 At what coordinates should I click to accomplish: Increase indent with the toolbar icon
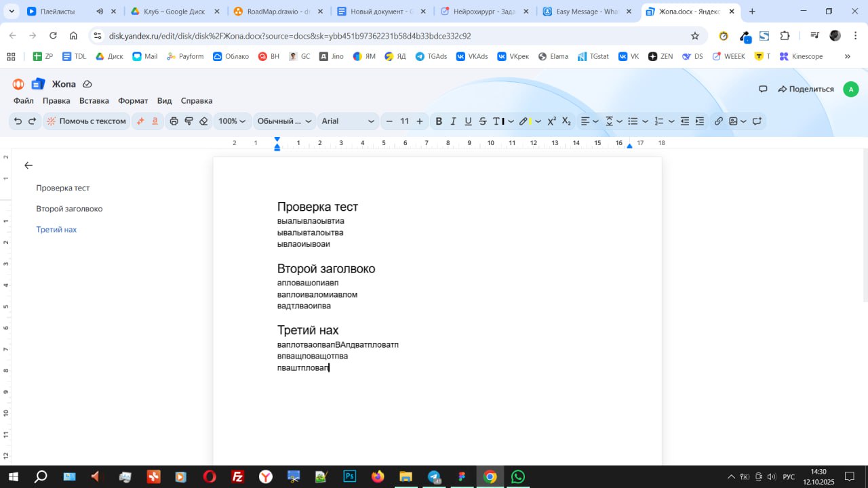[700, 121]
